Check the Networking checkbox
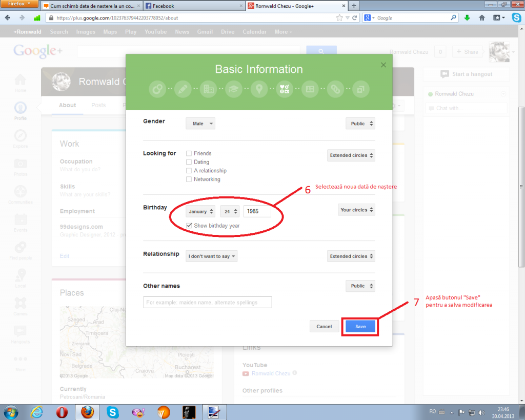This screenshot has width=525, height=420. 189,179
